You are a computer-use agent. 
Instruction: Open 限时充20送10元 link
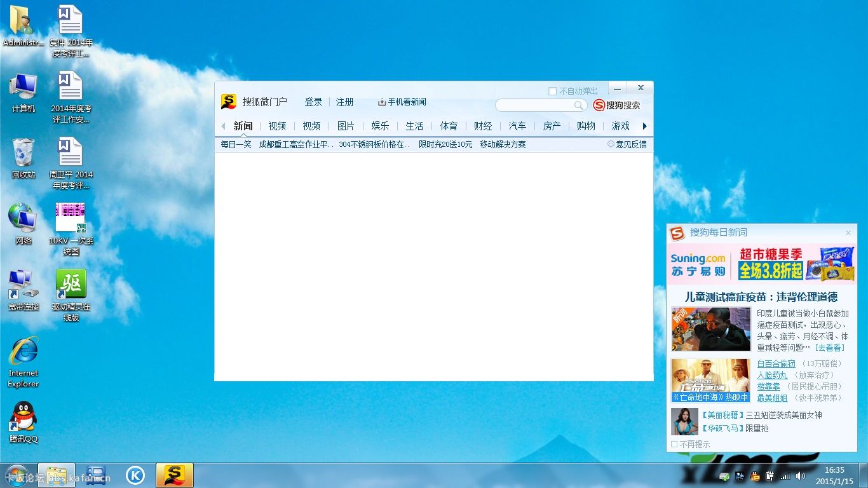445,144
